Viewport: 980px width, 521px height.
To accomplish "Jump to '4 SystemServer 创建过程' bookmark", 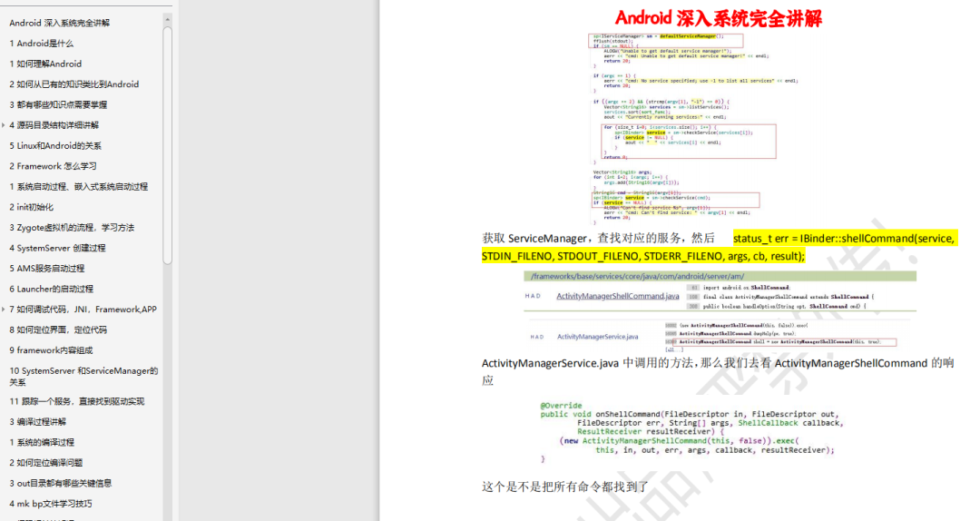I will tap(57, 248).
